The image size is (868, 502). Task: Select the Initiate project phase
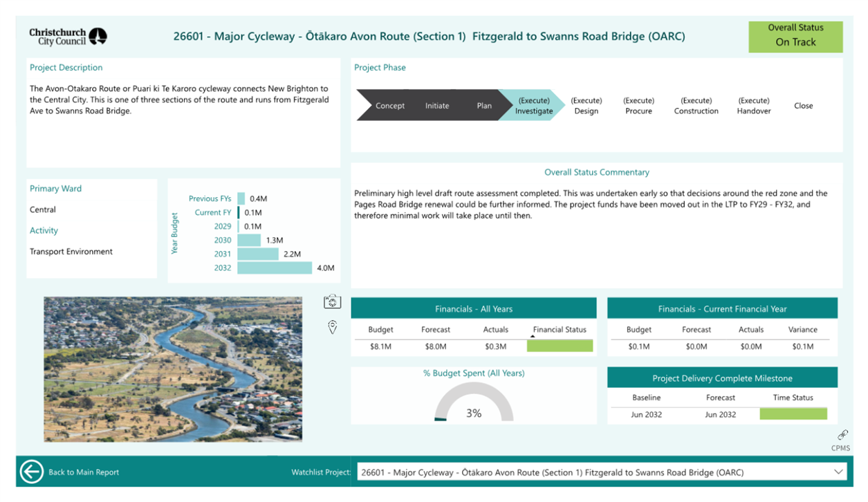click(x=437, y=106)
